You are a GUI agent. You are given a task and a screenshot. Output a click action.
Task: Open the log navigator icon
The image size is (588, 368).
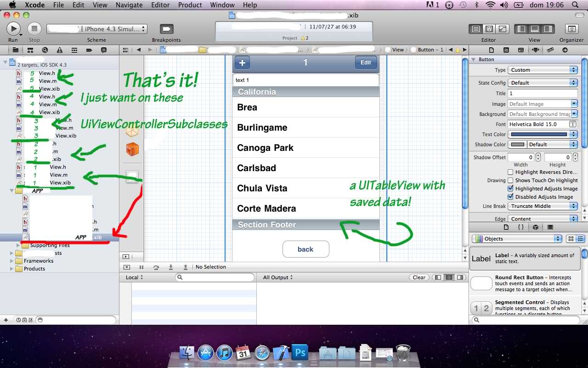pyautogui.click(x=104, y=50)
